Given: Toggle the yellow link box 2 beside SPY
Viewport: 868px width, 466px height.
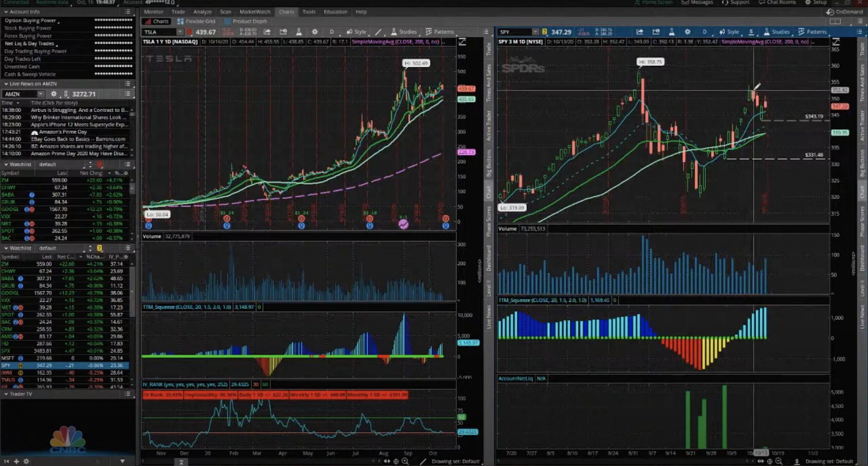Looking at the screenshot, I should (x=545, y=32).
